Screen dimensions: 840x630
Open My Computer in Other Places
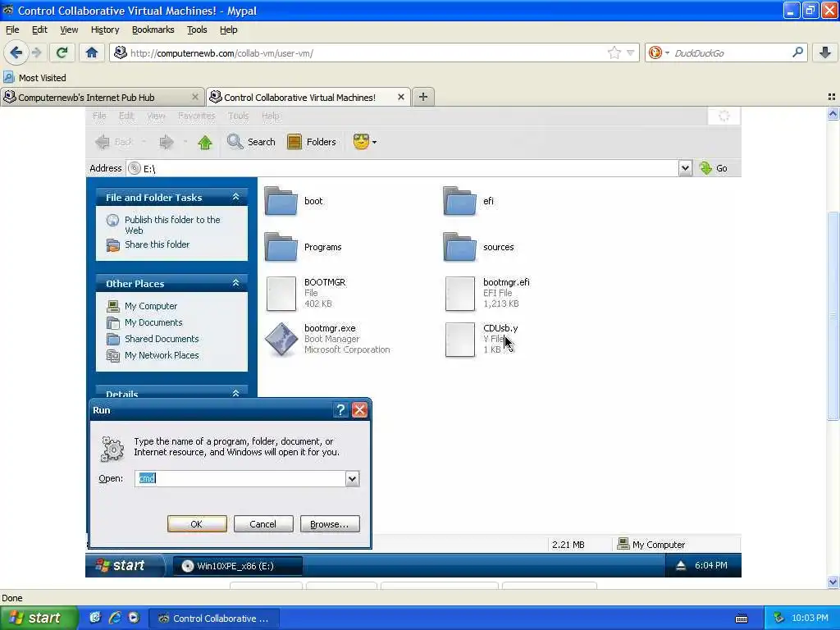click(151, 306)
